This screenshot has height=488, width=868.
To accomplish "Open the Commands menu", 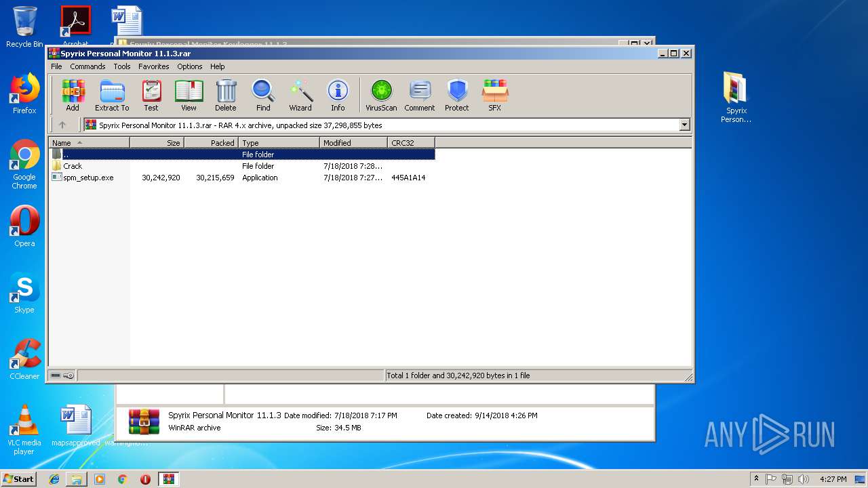I will tap(87, 66).
